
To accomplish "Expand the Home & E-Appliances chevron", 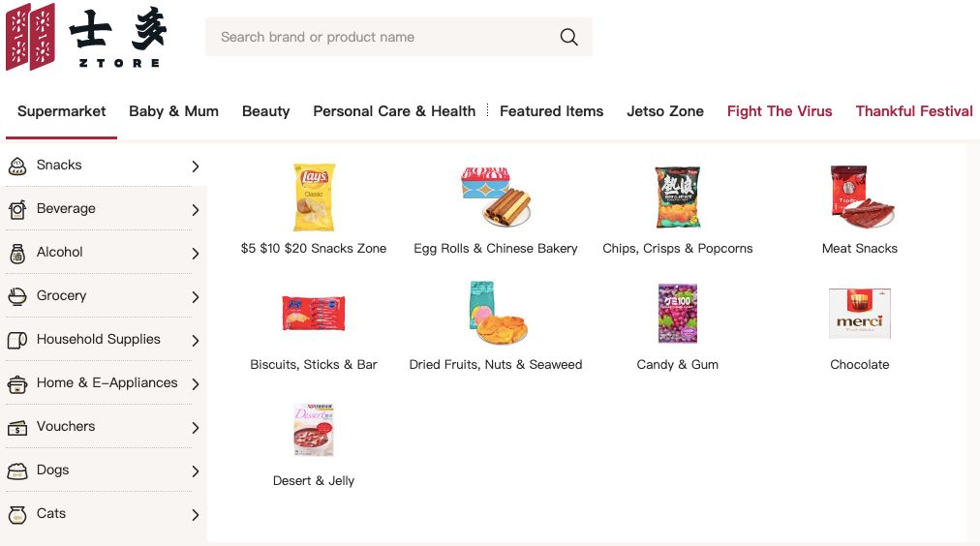I will 196,383.
